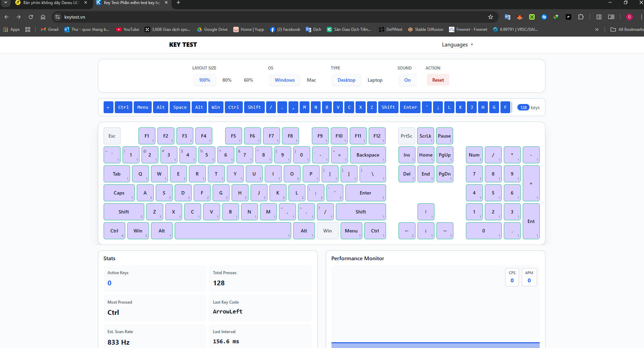Show hidden bookmarks with the chevron

tap(597, 29)
